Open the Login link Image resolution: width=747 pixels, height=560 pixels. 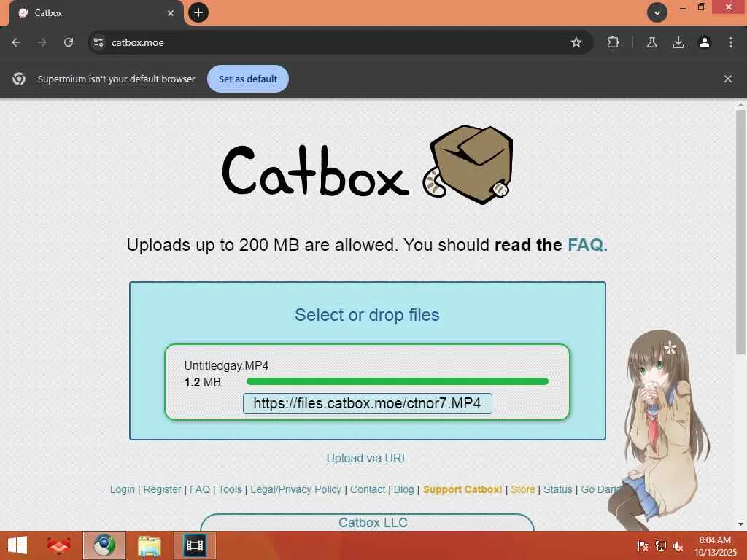123,489
